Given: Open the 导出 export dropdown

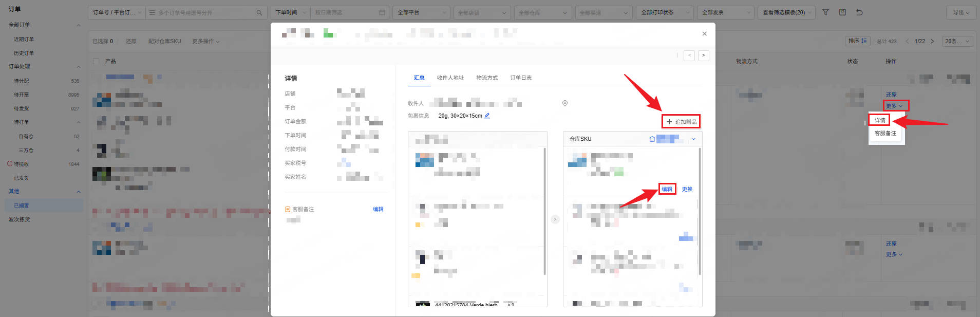Looking at the screenshot, I should (x=961, y=12).
